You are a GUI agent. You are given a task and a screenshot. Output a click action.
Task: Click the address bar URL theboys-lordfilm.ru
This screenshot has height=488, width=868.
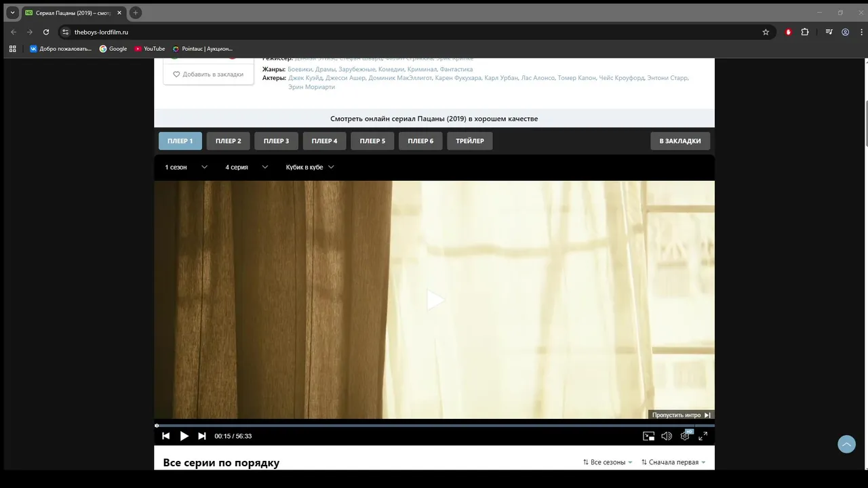pyautogui.click(x=101, y=32)
